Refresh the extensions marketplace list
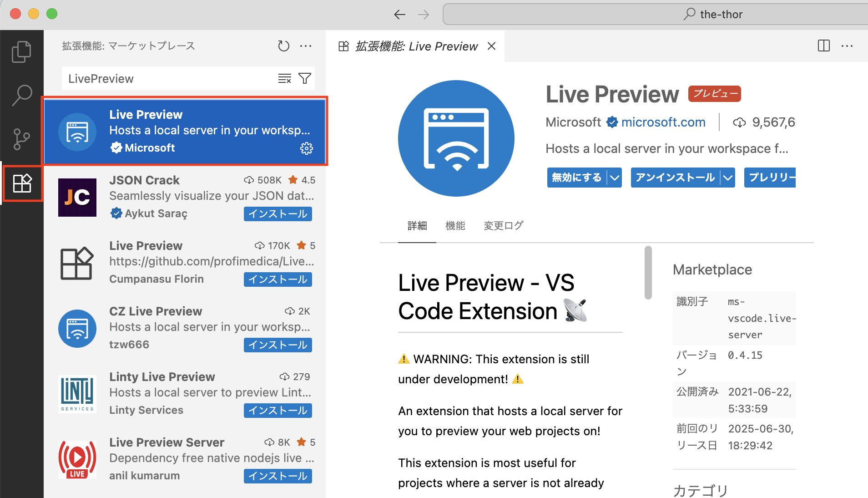 point(283,46)
